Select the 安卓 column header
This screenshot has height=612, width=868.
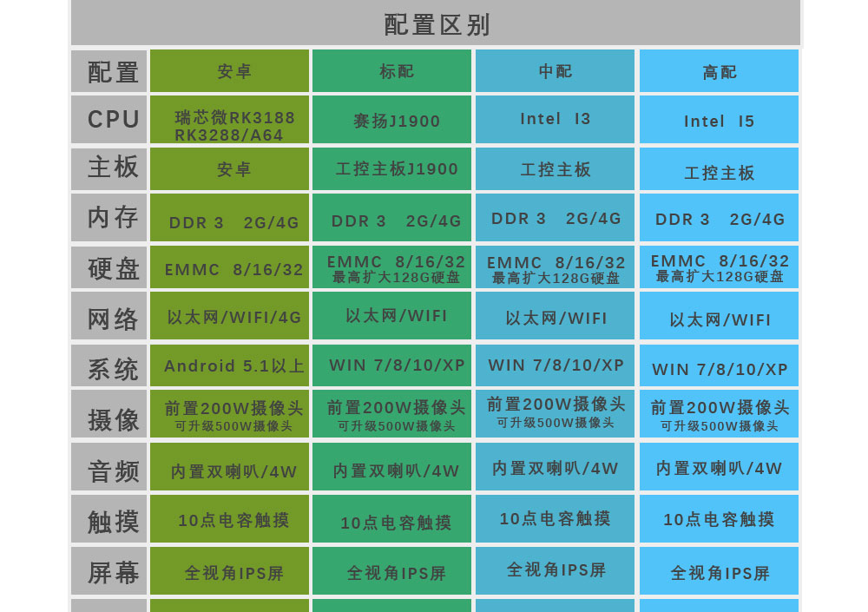point(230,71)
